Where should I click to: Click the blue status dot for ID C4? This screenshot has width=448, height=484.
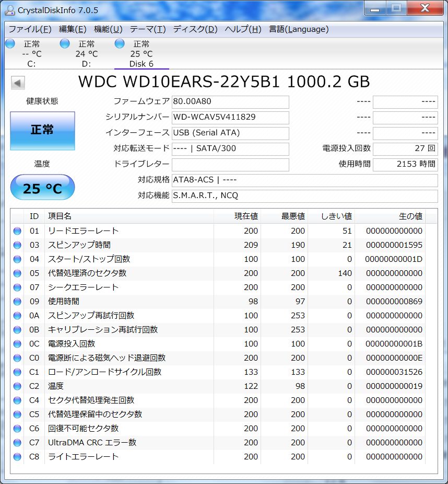pos(17,400)
